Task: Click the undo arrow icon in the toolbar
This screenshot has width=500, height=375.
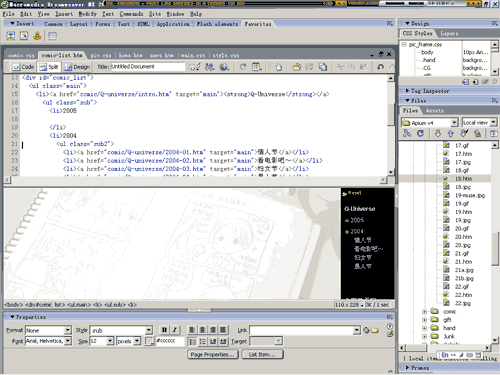Action: pyautogui.click(x=380, y=67)
